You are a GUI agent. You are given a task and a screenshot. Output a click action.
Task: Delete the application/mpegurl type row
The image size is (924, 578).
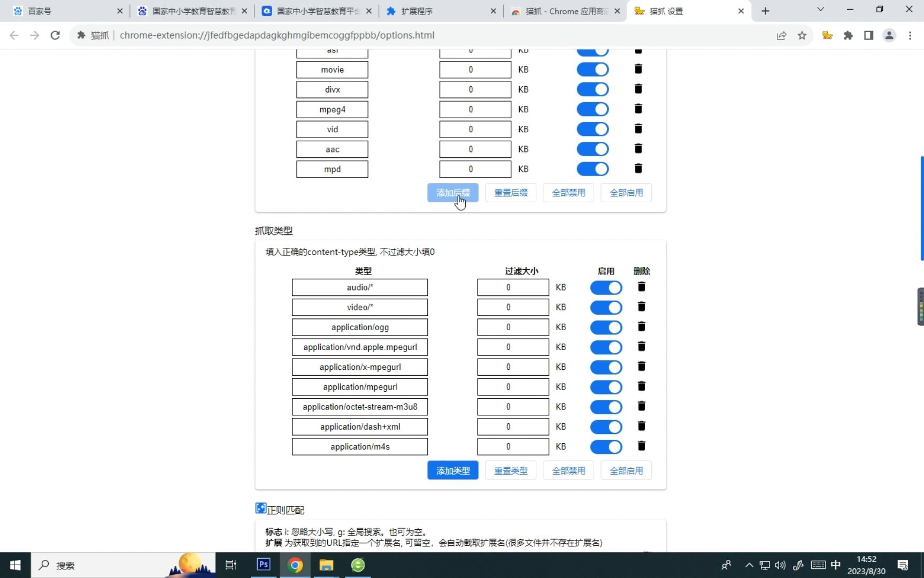[x=642, y=386]
